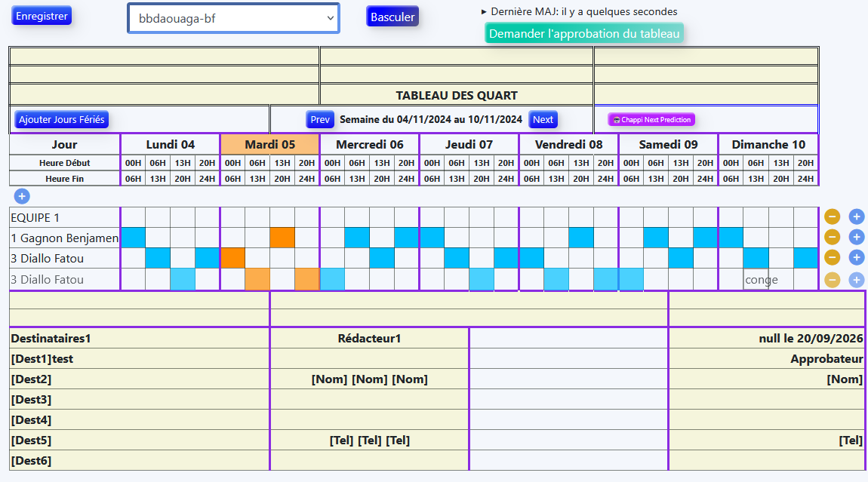Request approval with Demander l'approbation du tableau

pyautogui.click(x=584, y=34)
